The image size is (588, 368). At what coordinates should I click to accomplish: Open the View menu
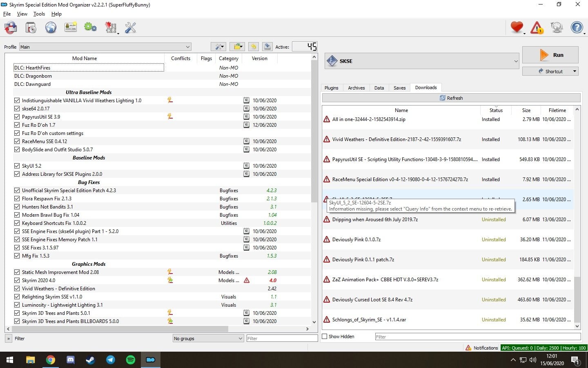pos(22,14)
